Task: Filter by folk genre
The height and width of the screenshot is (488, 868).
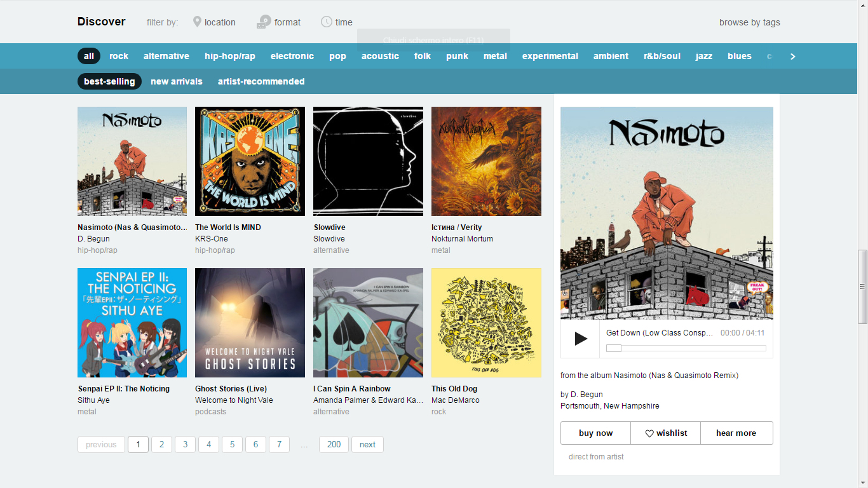Action: (423, 56)
